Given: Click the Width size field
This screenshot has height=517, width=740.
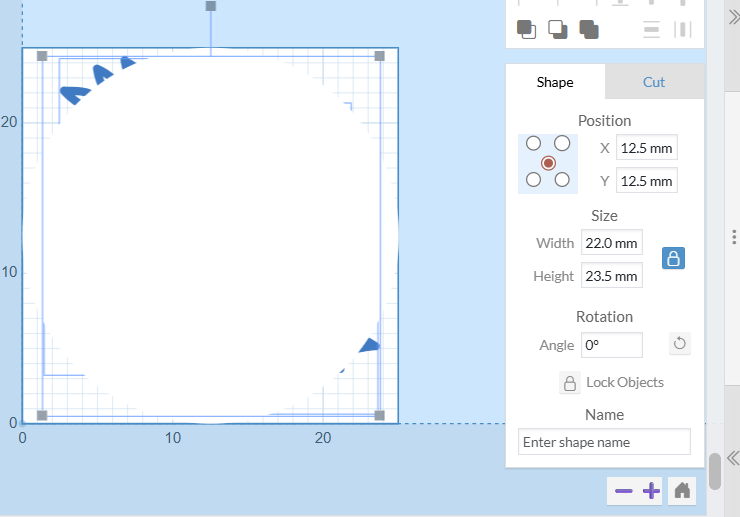Looking at the screenshot, I should pyautogui.click(x=611, y=243).
